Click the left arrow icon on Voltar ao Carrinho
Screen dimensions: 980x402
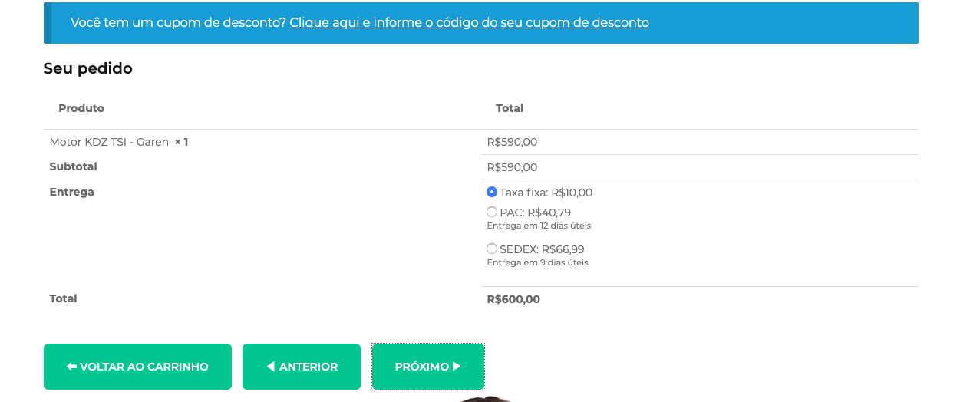coord(71,367)
